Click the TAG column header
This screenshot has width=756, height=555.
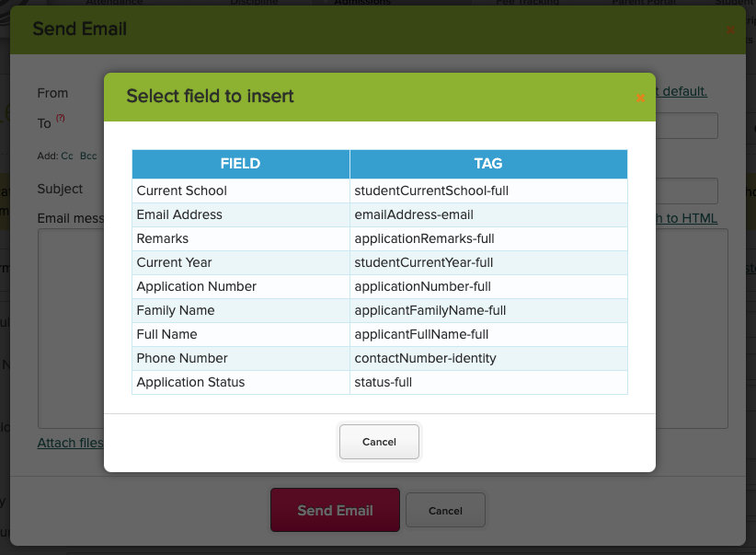[x=488, y=164]
